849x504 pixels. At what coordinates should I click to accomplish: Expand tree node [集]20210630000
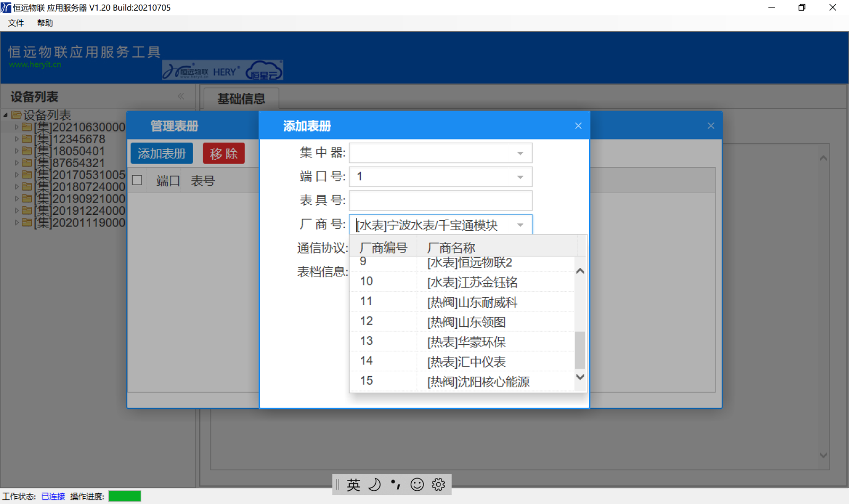point(17,127)
